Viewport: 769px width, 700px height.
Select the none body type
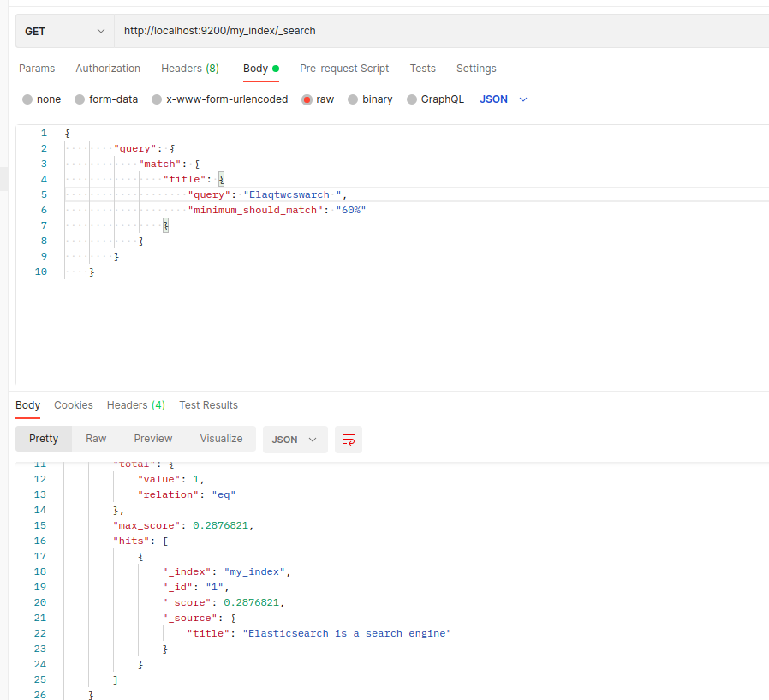coord(42,99)
